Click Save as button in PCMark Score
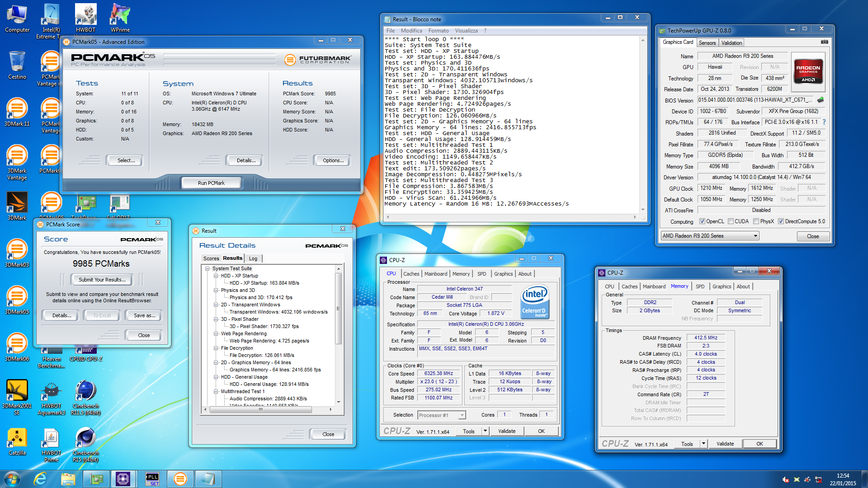 144,315
